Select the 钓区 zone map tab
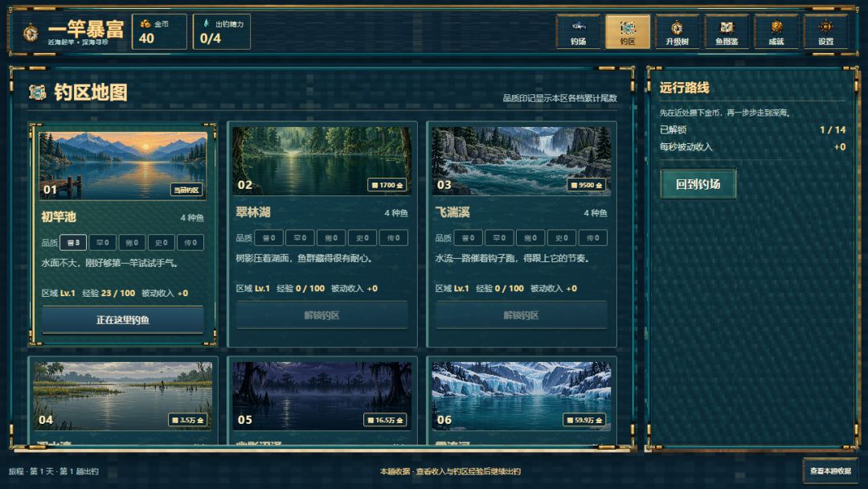868x489 pixels. pyautogui.click(x=627, y=32)
